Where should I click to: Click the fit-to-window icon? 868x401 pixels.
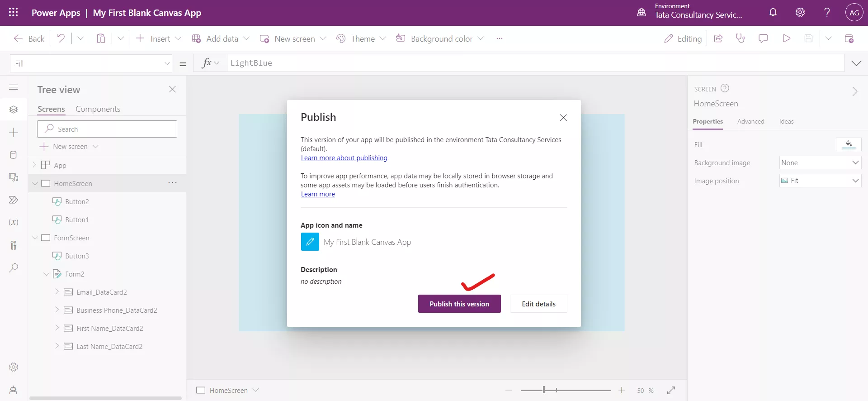point(671,390)
